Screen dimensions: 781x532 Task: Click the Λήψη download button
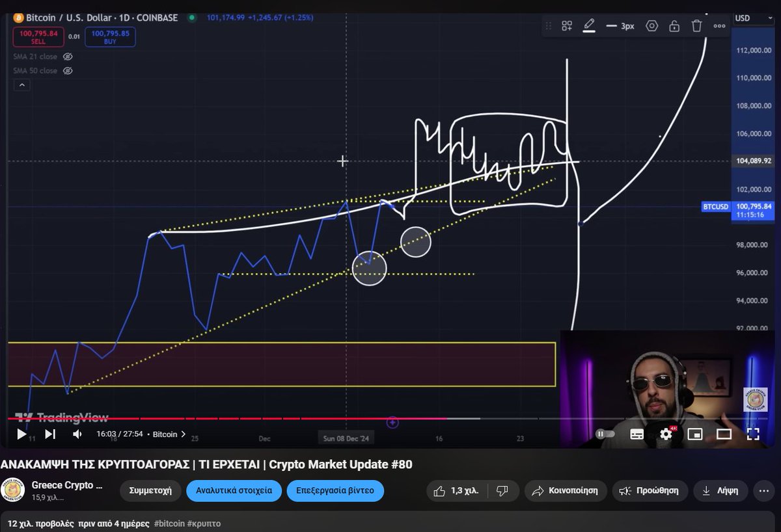720,490
